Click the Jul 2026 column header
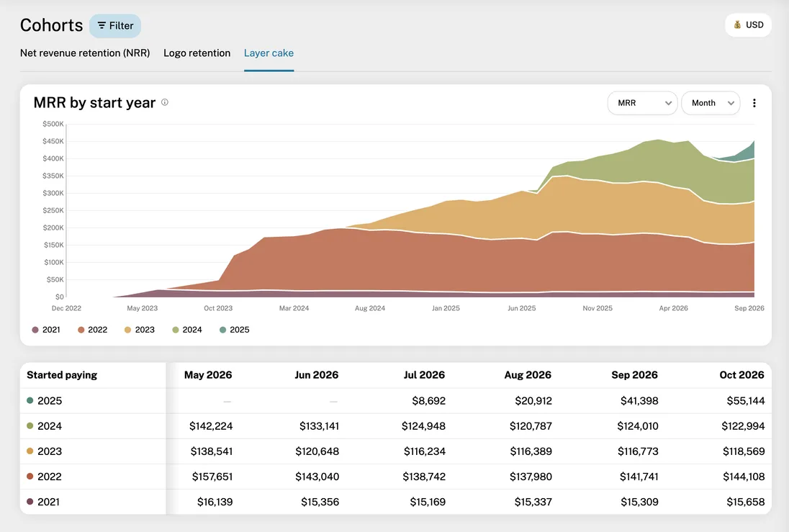 click(x=424, y=375)
